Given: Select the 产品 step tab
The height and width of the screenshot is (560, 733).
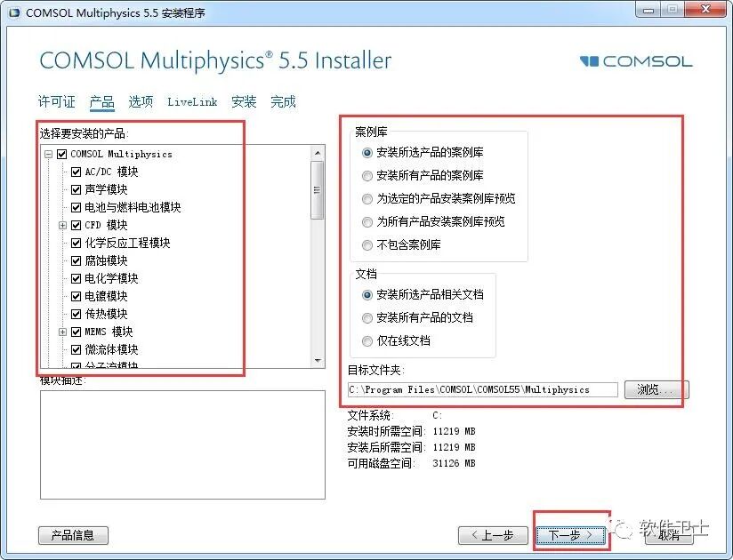Looking at the screenshot, I should (102, 102).
